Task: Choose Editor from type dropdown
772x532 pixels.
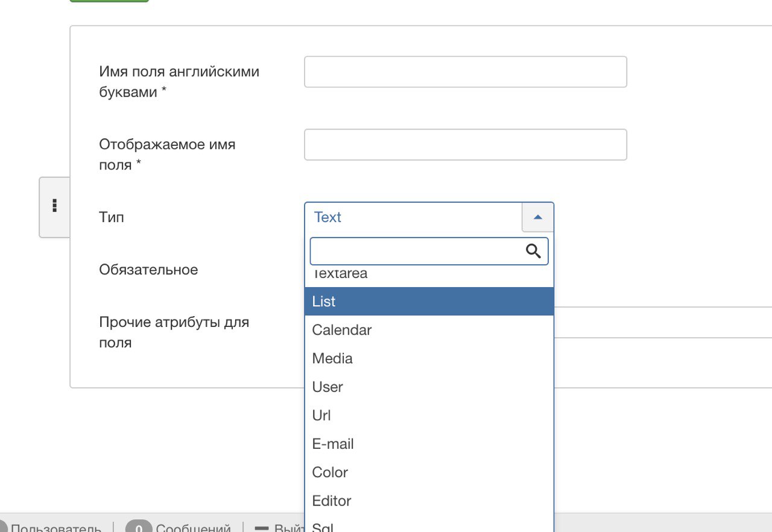Action: 429,501
